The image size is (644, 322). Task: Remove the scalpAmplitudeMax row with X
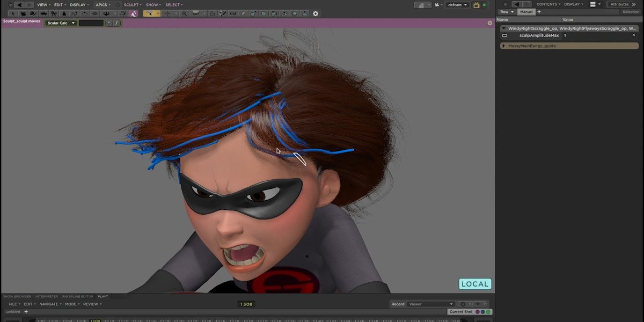point(633,35)
